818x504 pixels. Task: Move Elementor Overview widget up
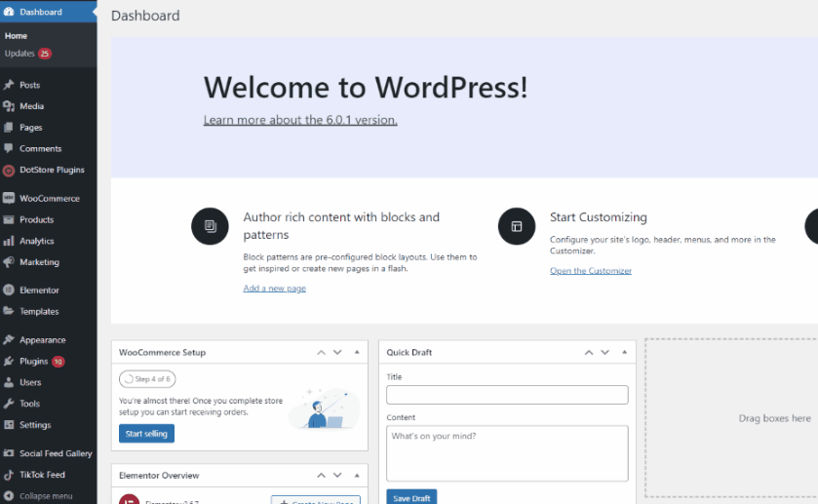point(322,476)
